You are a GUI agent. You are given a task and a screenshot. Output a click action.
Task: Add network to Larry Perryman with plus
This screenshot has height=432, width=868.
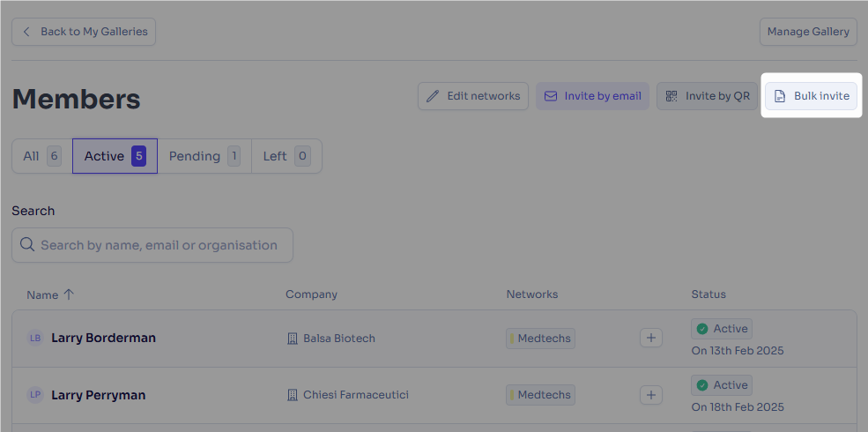pyautogui.click(x=651, y=395)
